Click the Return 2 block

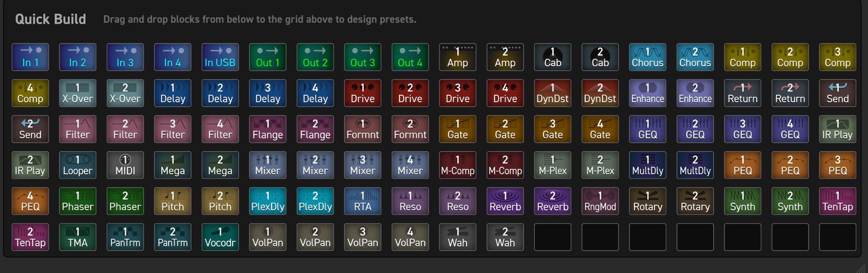[x=790, y=93]
